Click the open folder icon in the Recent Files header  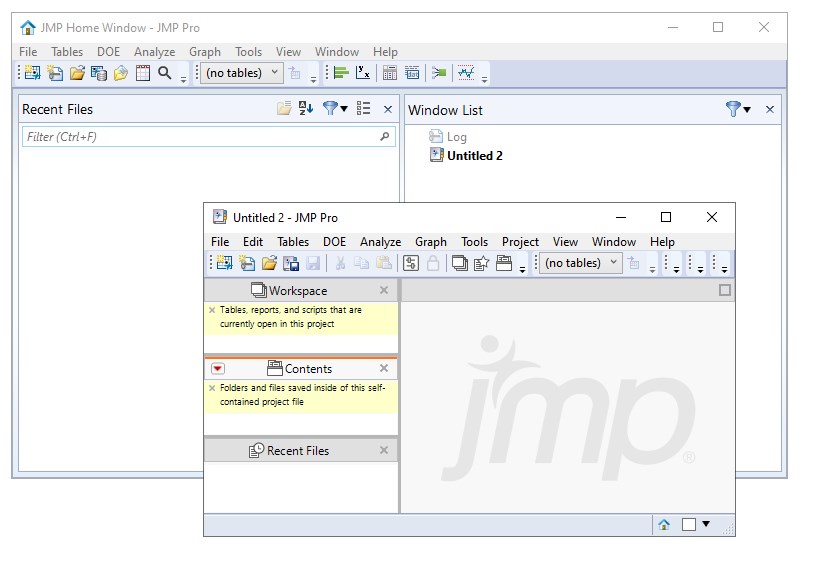pos(284,108)
